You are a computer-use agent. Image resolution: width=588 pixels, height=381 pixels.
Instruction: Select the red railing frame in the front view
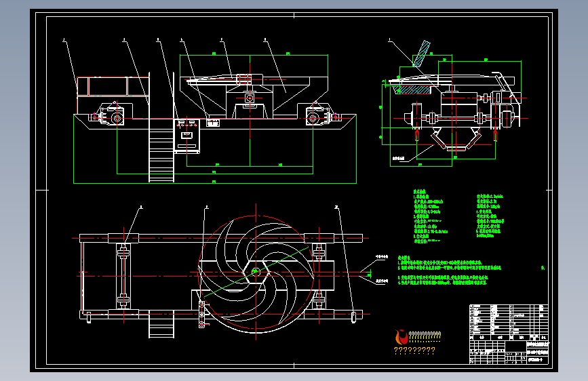113,87
